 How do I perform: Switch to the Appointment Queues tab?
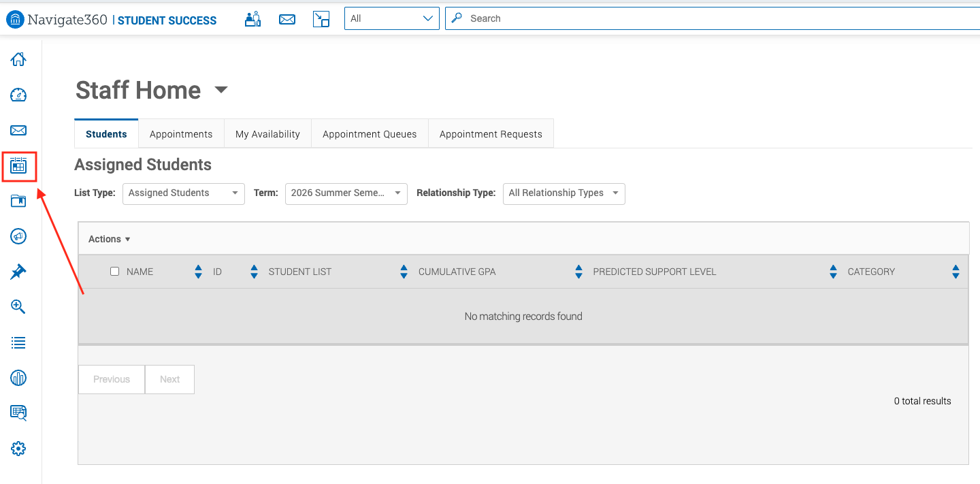point(370,134)
